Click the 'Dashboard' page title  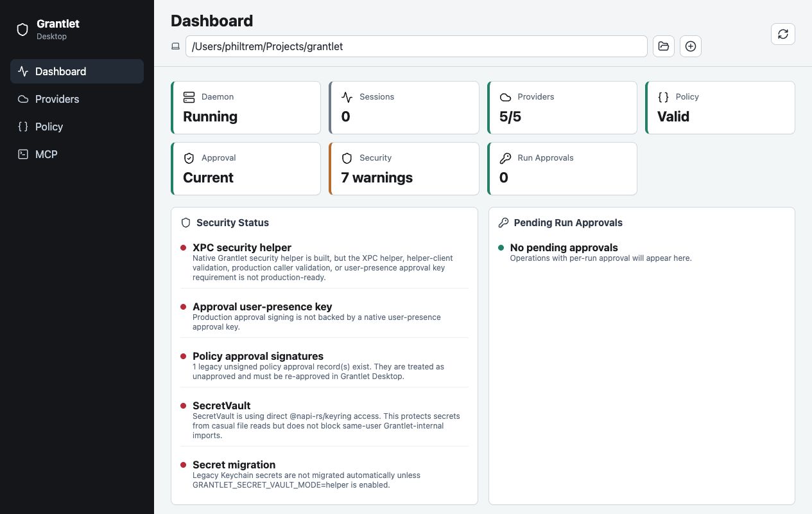tap(212, 21)
